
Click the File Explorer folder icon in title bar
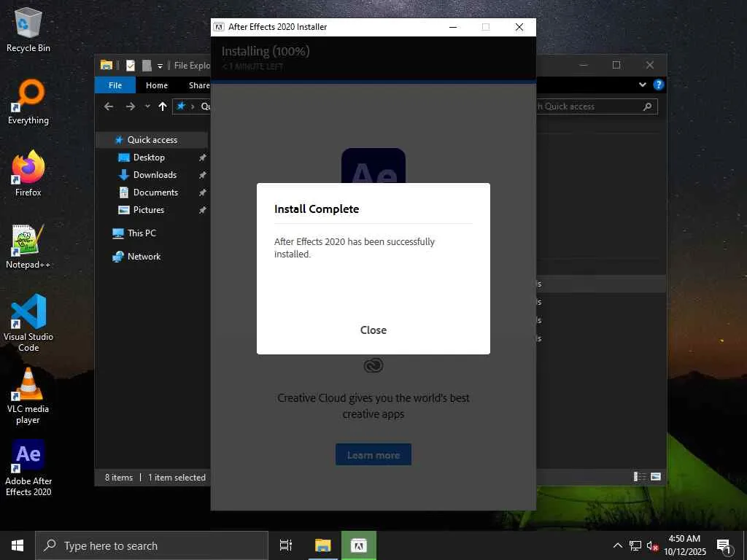pyautogui.click(x=107, y=65)
